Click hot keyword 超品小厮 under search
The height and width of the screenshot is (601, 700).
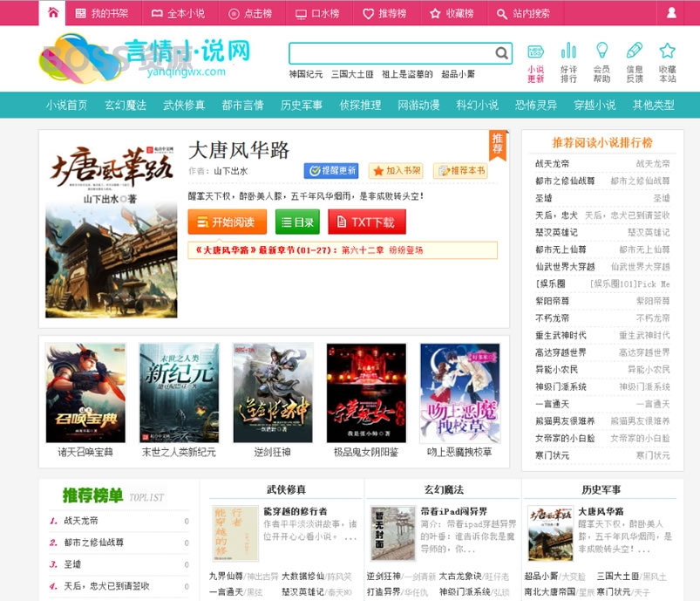point(458,74)
